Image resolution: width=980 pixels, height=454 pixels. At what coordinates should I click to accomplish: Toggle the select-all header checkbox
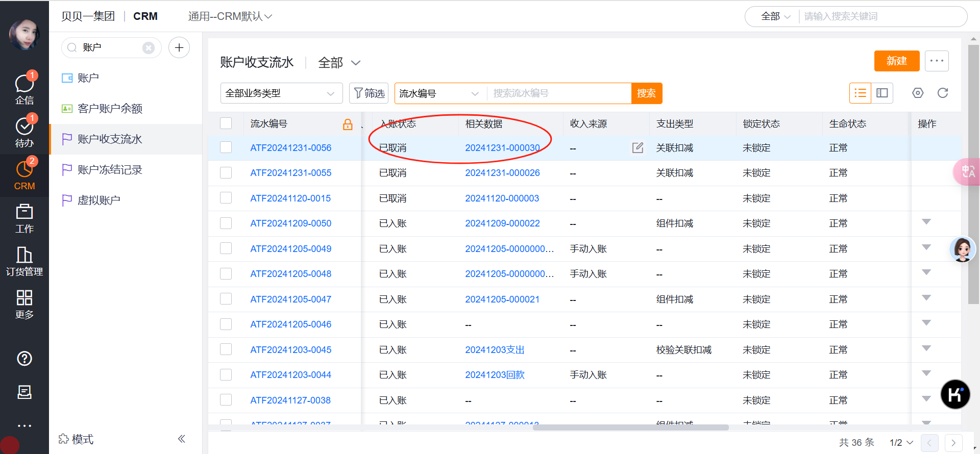coord(226,123)
